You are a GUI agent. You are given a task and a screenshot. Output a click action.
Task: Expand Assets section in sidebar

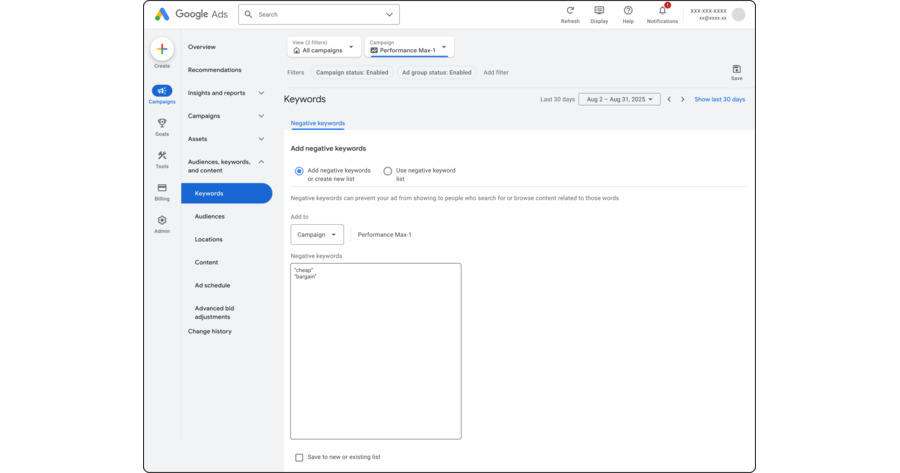pos(261,139)
